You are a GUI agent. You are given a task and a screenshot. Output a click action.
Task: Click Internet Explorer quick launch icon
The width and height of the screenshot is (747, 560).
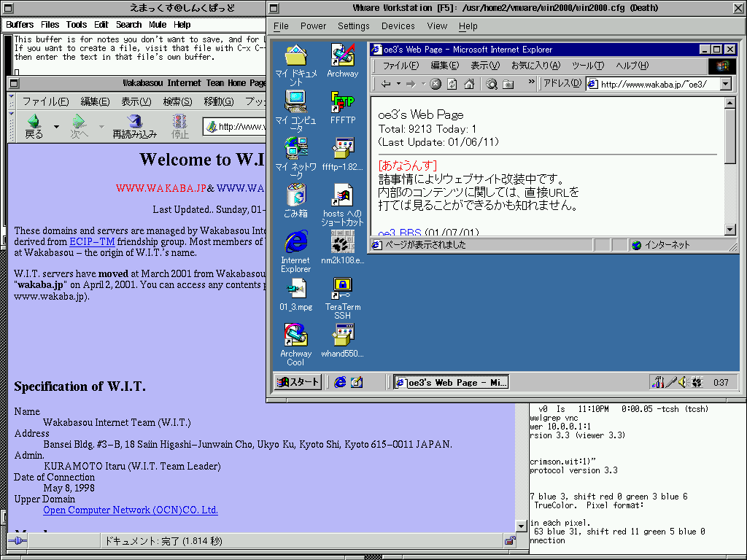click(339, 382)
